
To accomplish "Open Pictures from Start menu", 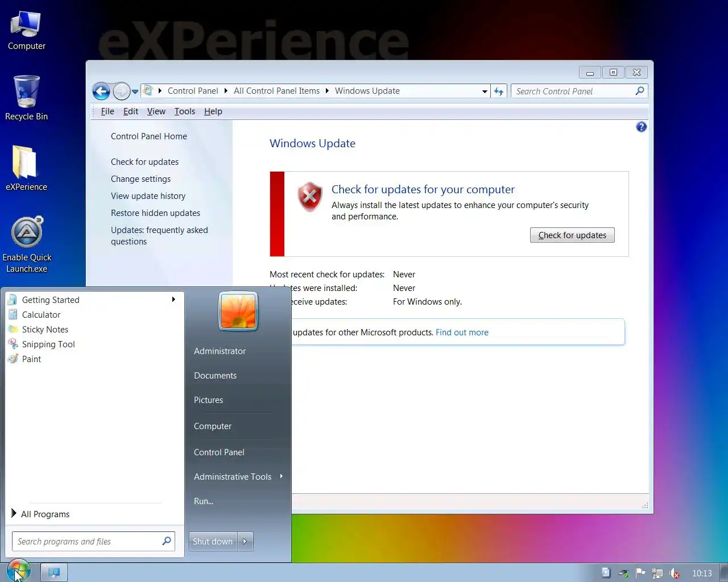I will [x=208, y=400].
